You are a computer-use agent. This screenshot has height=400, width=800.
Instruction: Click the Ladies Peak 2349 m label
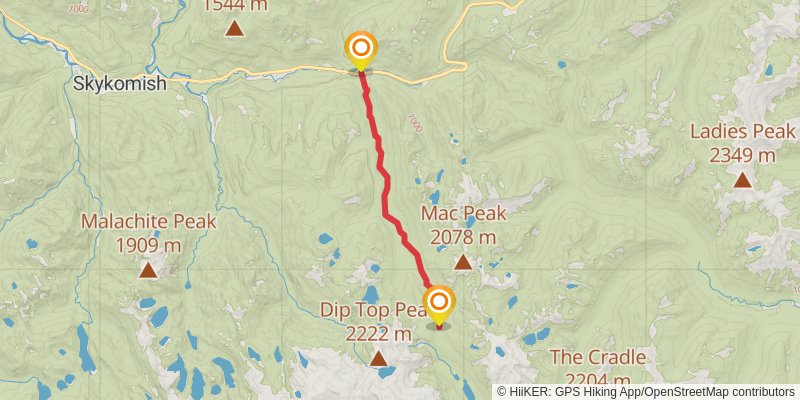743,143
